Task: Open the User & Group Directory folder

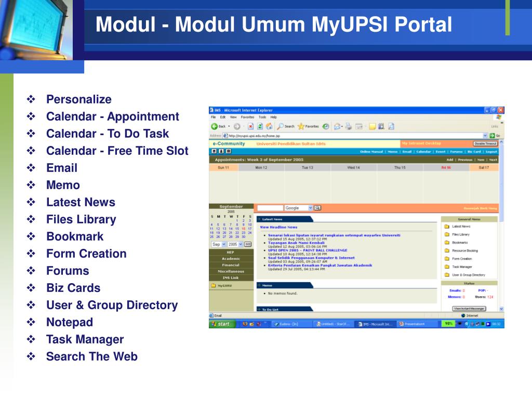Action: [447, 275]
